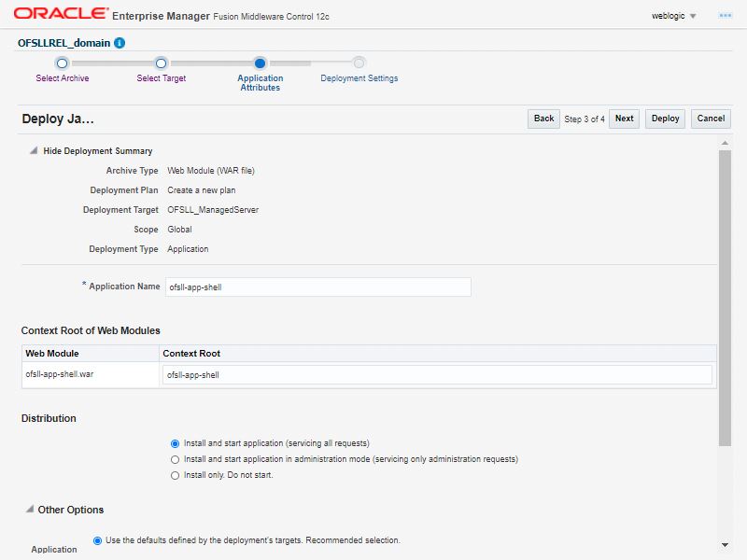747x560 pixels.
Task: Click the Distribution section heading
Action: 49,418
